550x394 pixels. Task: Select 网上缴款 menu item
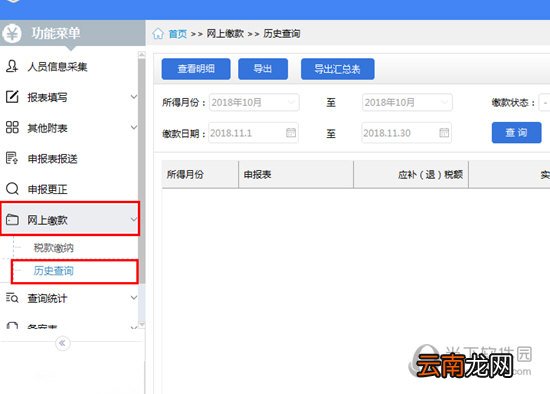70,219
